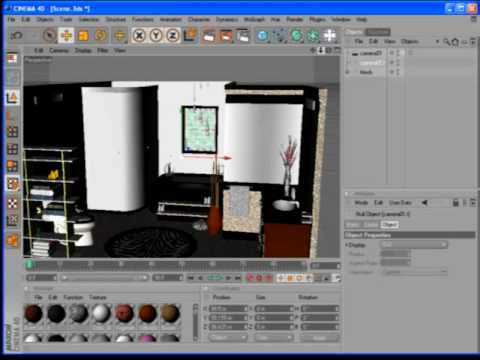
Task: Click the Undo arrow icon
Action: (16, 35)
